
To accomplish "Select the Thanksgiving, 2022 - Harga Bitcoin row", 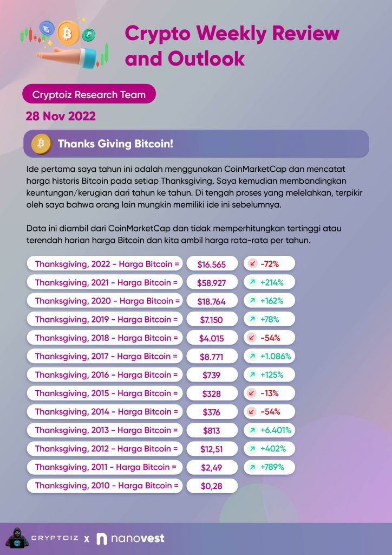I will [x=104, y=264].
